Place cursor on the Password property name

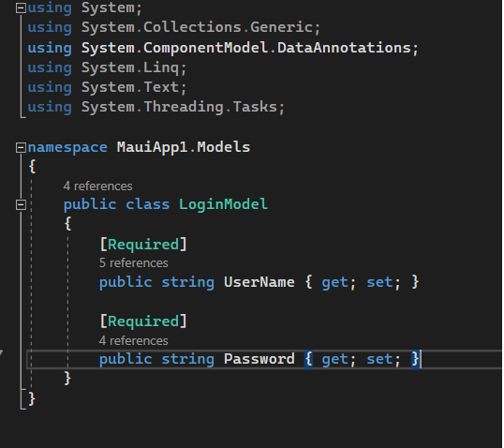pyautogui.click(x=259, y=359)
